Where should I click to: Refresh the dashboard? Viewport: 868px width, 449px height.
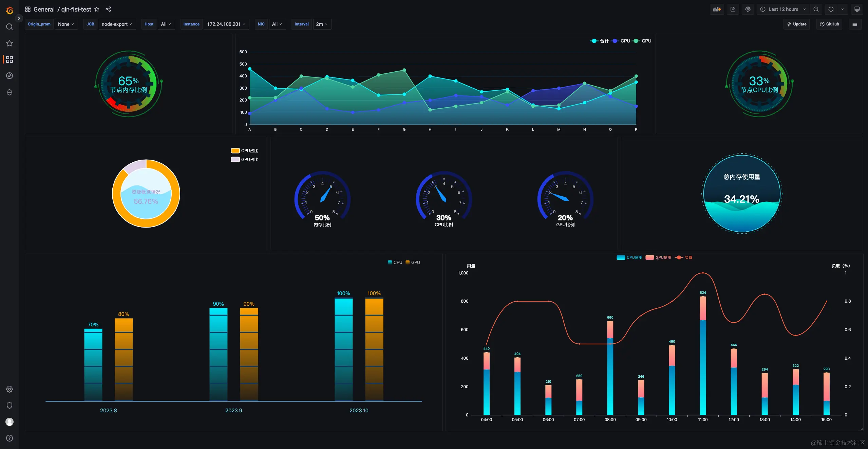coord(831,9)
